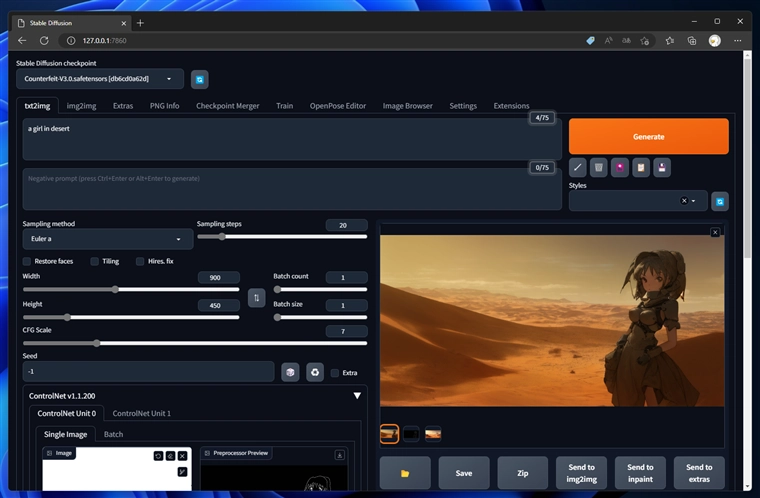Click the trash icon to clear the prompt
Screen dimensions: 760x498
598,168
